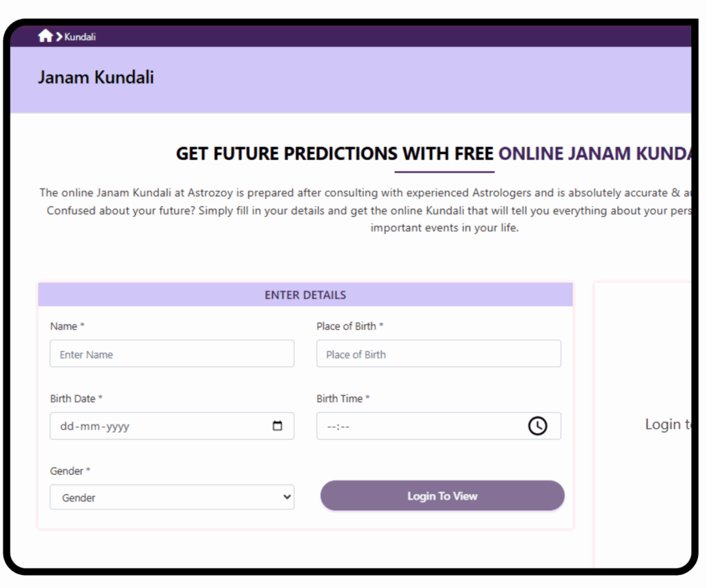Expand the Gender dropdown arrow
707x588 pixels.
287,497
